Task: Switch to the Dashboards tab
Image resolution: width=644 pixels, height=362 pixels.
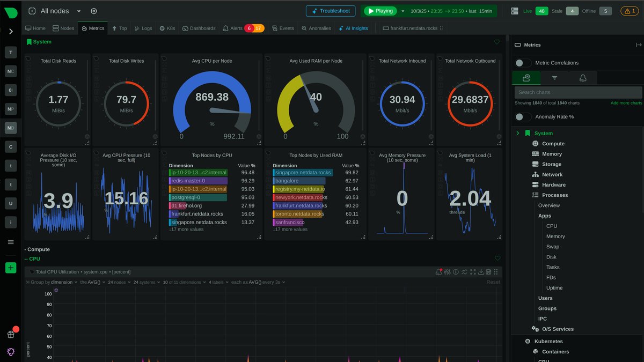Action: [199, 28]
